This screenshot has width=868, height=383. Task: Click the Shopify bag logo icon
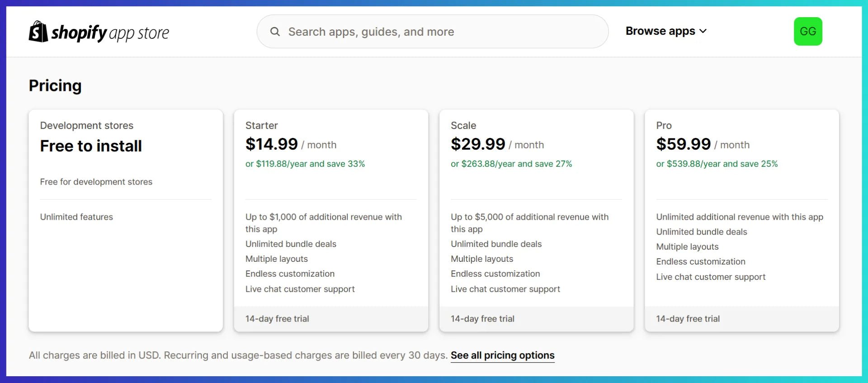coord(38,32)
